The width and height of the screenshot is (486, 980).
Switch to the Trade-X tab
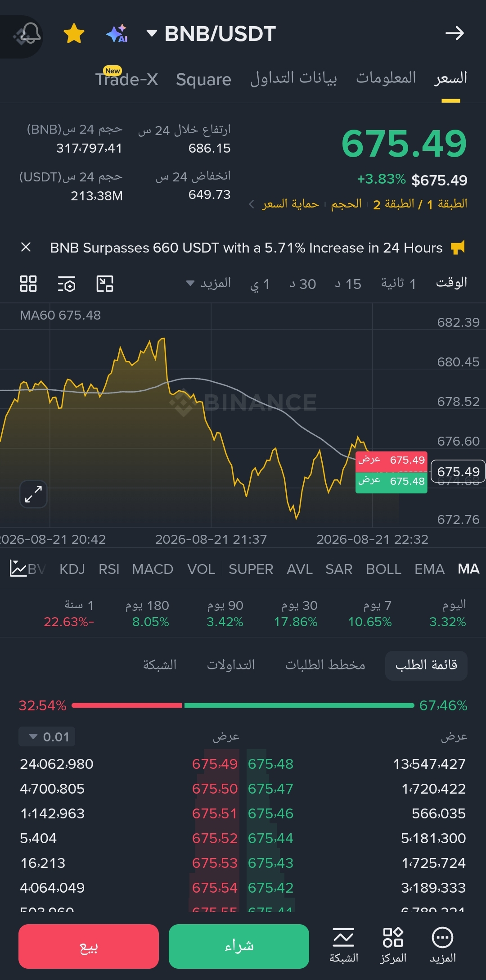(126, 79)
